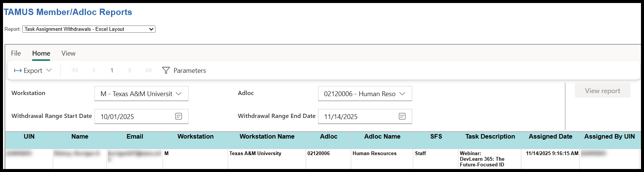Click the Assigned Date column header
Image resolution: width=644 pixels, height=172 pixels.
[550, 137]
